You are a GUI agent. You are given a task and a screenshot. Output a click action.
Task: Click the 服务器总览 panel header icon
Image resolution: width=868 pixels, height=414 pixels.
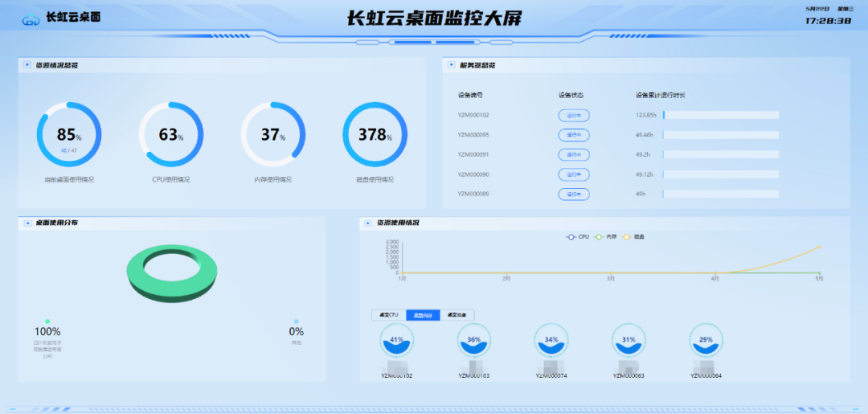click(452, 65)
